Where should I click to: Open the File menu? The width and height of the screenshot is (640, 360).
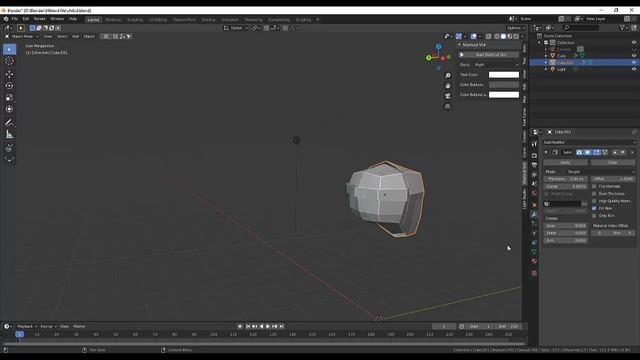(15, 19)
